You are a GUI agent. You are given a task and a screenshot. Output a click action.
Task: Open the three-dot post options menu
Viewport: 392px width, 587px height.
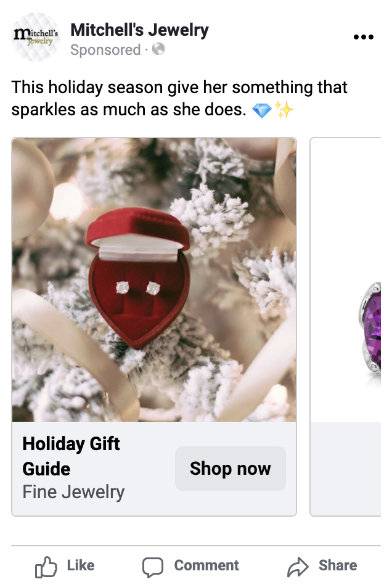tap(364, 37)
